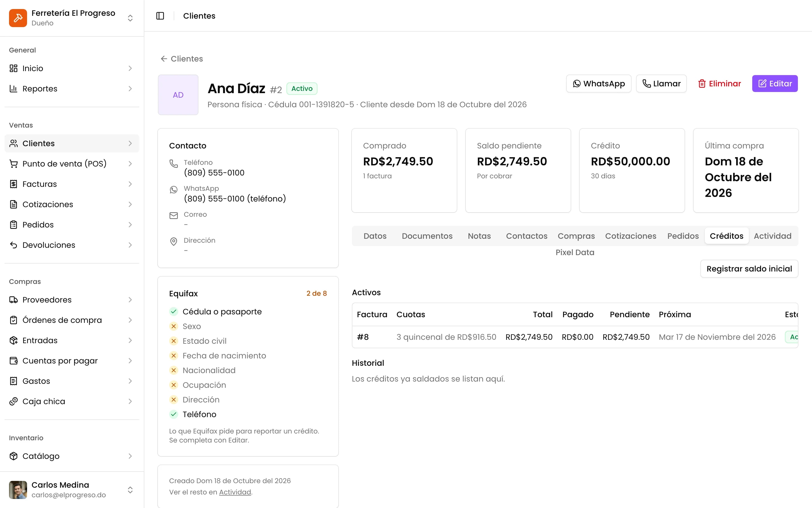This screenshot has height=508, width=812.
Task: Expand the Inicio chevron
Action: pos(130,68)
